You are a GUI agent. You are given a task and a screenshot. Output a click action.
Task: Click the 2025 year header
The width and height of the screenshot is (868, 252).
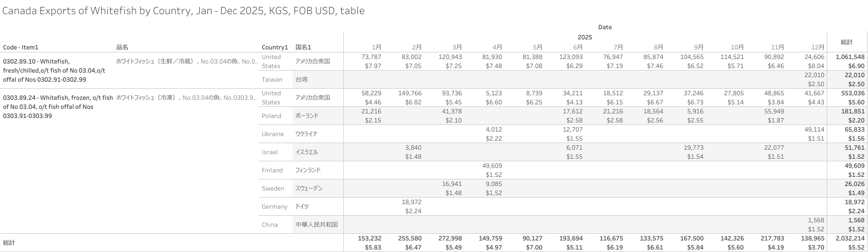pos(585,37)
